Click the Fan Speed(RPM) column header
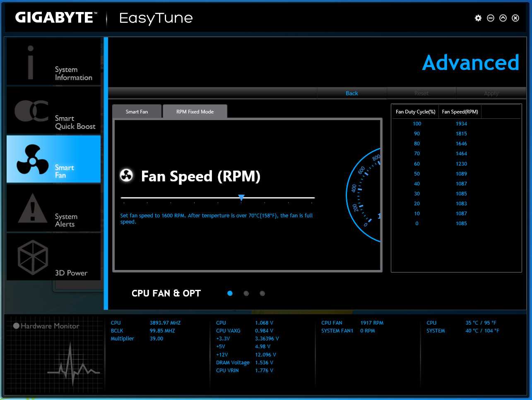This screenshot has height=400, width=532. (x=460, y=112)
